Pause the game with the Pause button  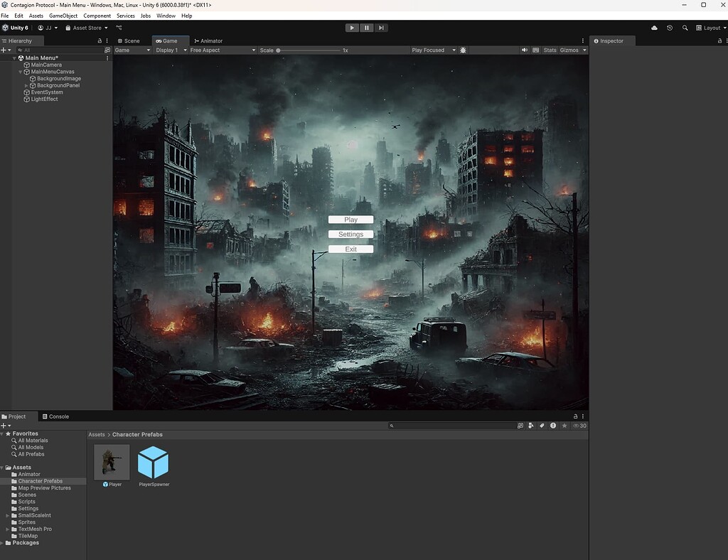366,27
